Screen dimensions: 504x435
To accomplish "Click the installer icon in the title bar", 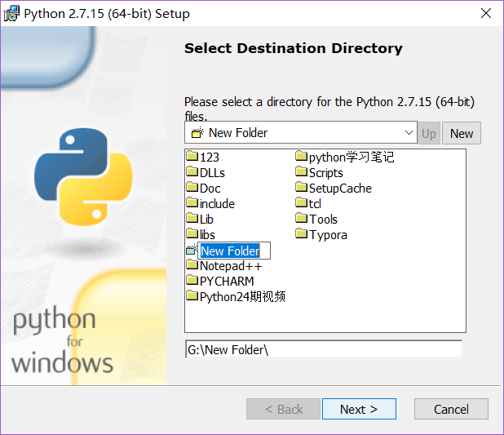I will [x=11, y=14].
